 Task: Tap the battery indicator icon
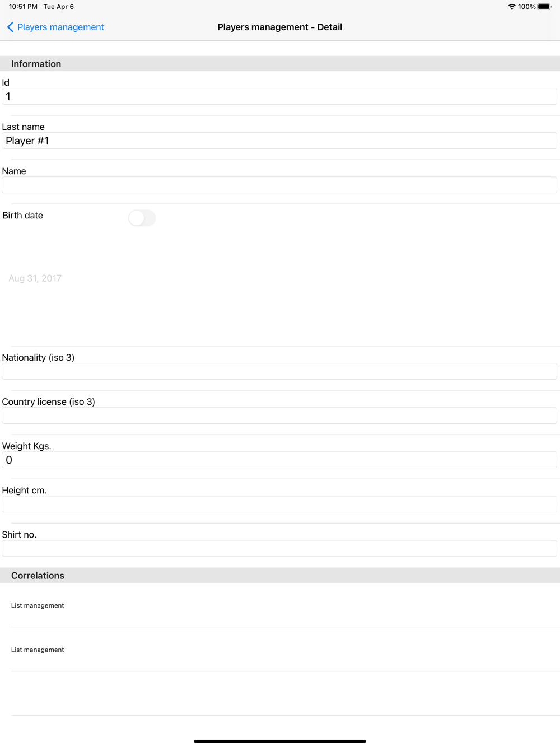(x=544, y=7)
